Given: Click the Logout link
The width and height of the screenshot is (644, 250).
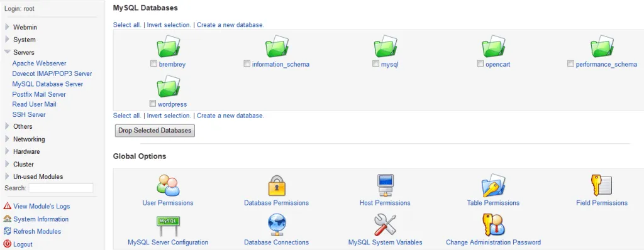Looking at the screenshot, I should [23, 244].
